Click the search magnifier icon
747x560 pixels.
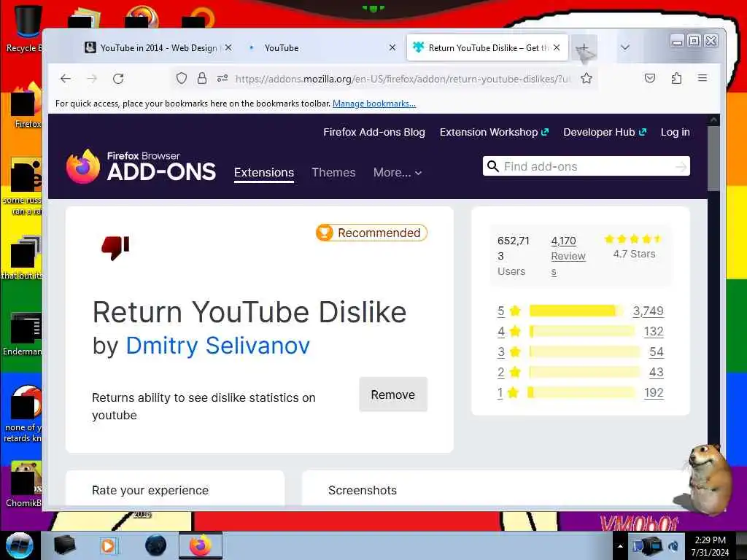pyautogui.click(x=493, y=166)
